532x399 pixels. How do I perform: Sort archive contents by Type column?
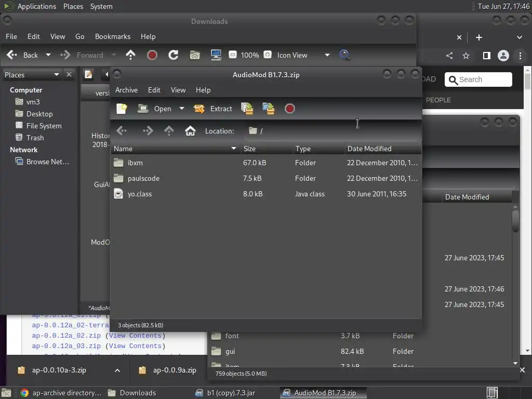coord(318,149)
